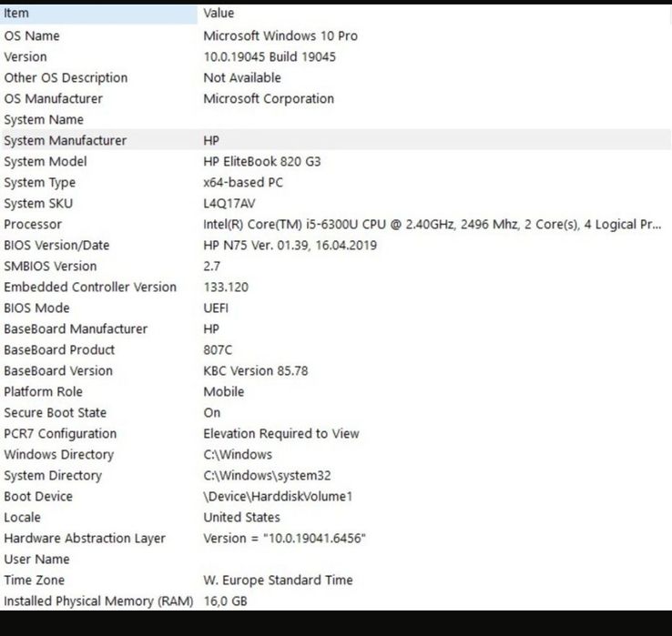The height and width of the screenshot is (636, 672).
Task: Select the Platform Role label
Action: [x=44, y=392]
